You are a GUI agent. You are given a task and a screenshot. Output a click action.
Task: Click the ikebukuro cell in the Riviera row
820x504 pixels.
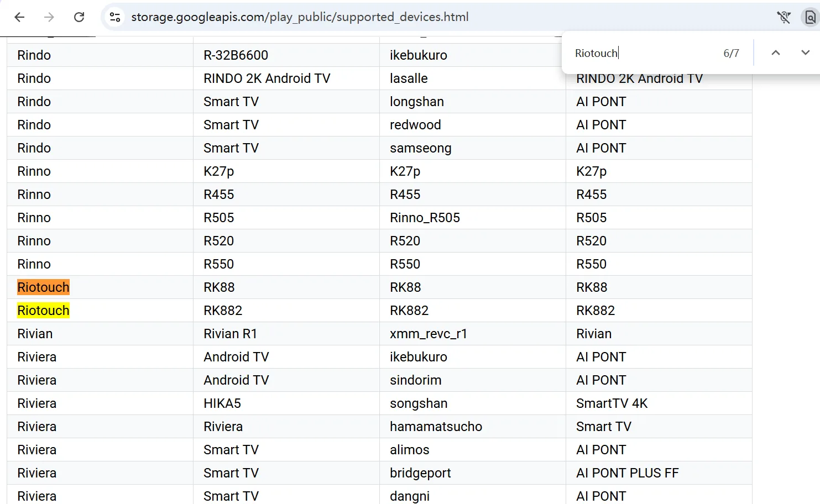coord(473,357)
